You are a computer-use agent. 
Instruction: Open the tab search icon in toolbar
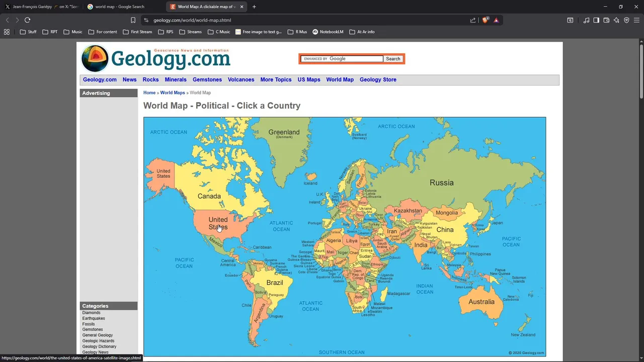570,20
